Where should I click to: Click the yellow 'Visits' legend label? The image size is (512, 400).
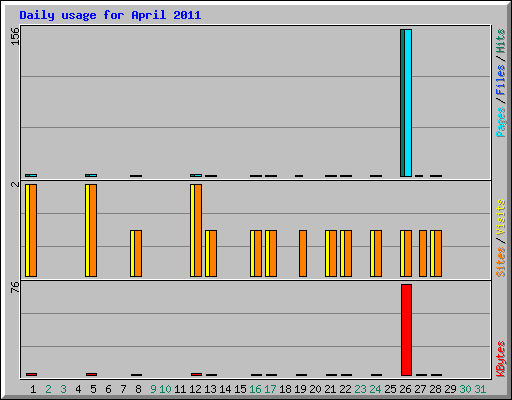coord(500,218)
